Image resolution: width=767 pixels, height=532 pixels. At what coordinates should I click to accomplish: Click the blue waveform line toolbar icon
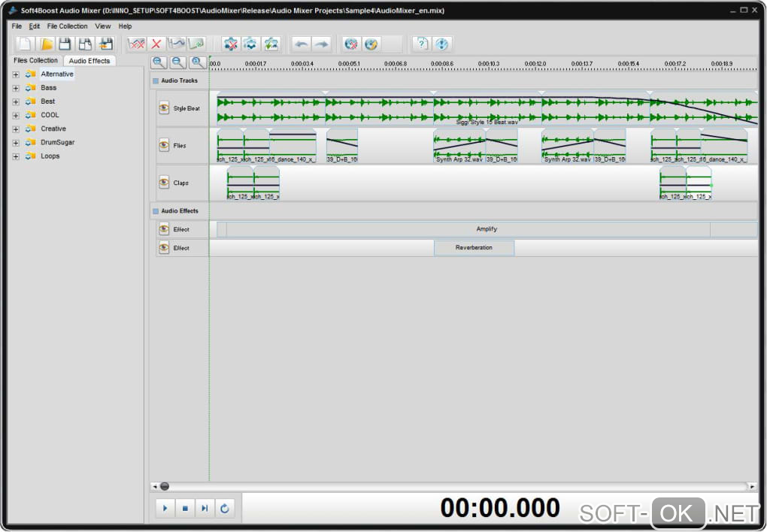[176, 44]
